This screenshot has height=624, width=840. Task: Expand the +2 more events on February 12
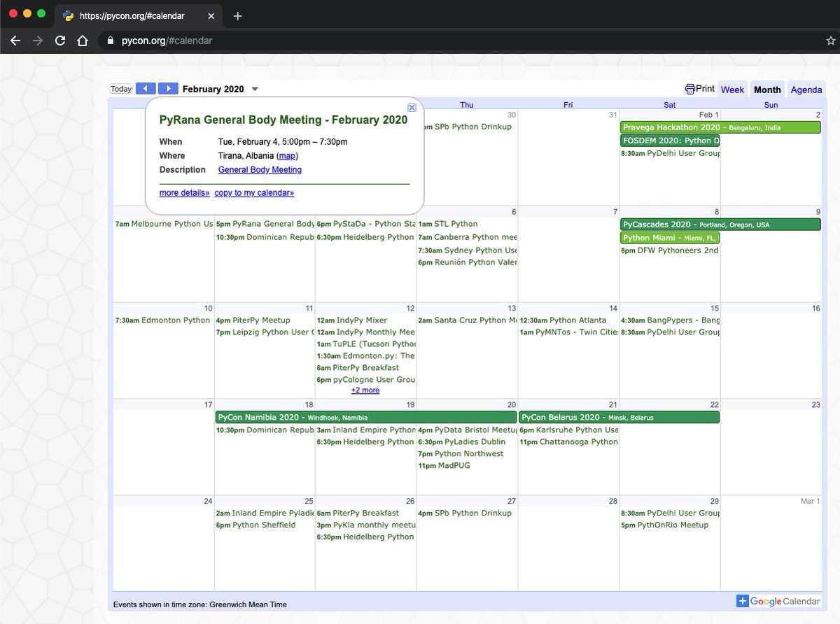[365, 390]
